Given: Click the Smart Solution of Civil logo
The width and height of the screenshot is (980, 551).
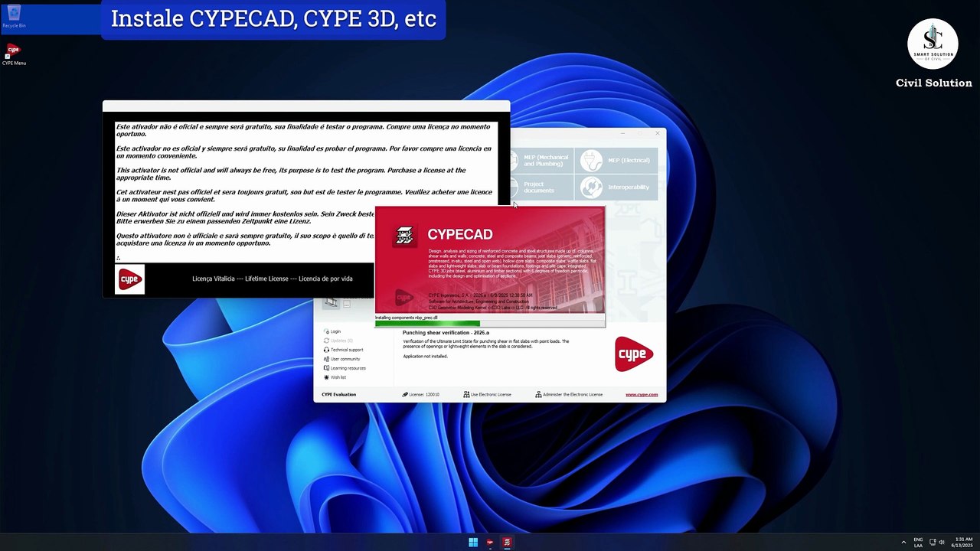Looking at the screenshot, I should (x=933, y=44).
